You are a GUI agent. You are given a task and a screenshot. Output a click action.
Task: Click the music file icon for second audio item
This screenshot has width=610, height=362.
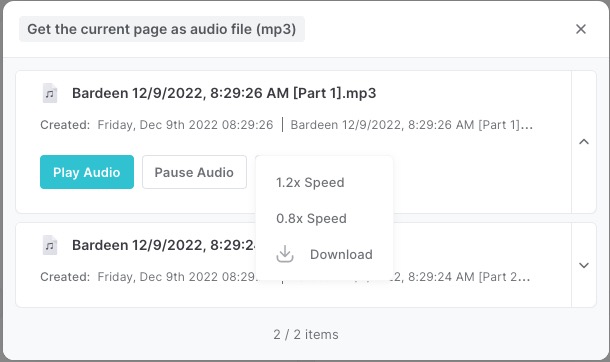coord(50,245)
